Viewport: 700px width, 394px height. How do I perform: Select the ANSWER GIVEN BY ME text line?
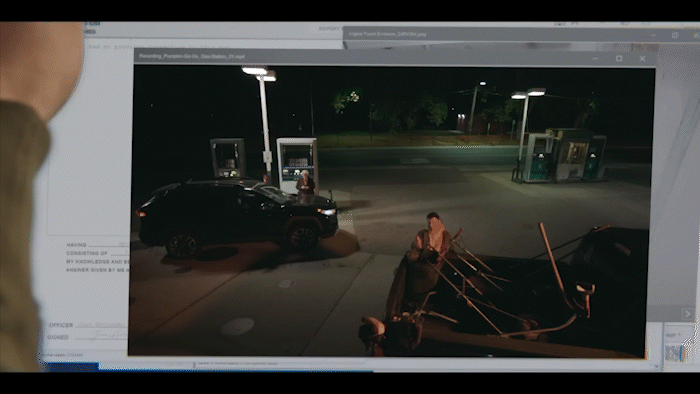click(97, 270)
